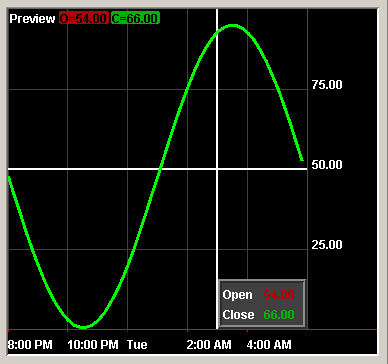The height and width of the screenshot is (364, 388).
Task: Click the 4:00 AM time label
Action: [269, 345]
